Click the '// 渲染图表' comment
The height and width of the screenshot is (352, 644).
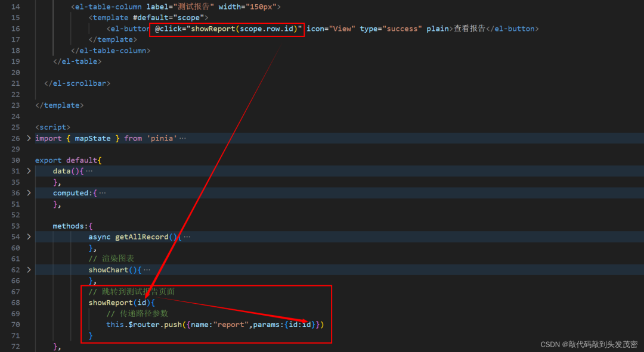pyautogui.click(x=112, y=258)
